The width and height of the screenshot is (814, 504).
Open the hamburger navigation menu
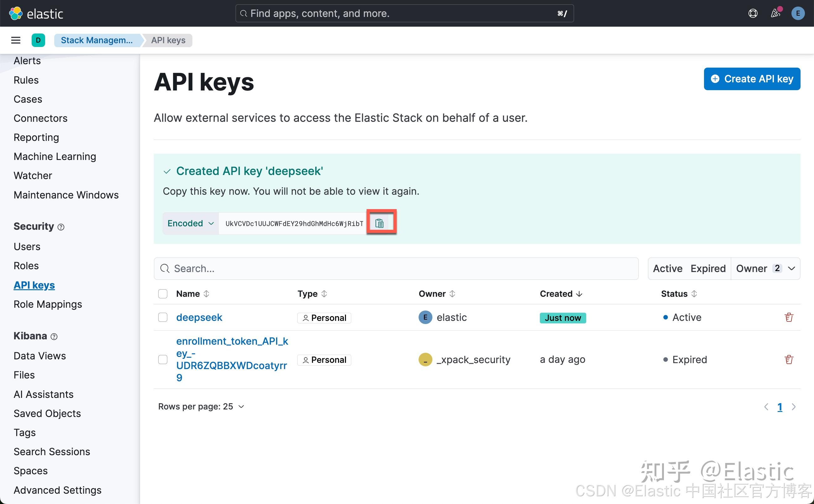point(15,40)
